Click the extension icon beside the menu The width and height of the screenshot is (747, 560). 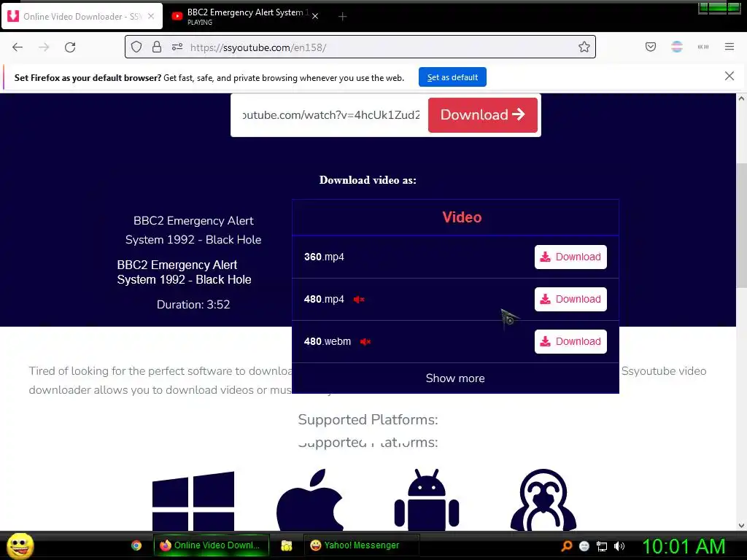(x=703, y=47)
